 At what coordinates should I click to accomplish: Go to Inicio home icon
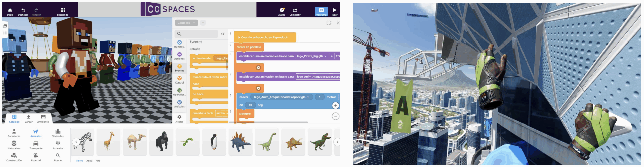(x=10, y=11)
